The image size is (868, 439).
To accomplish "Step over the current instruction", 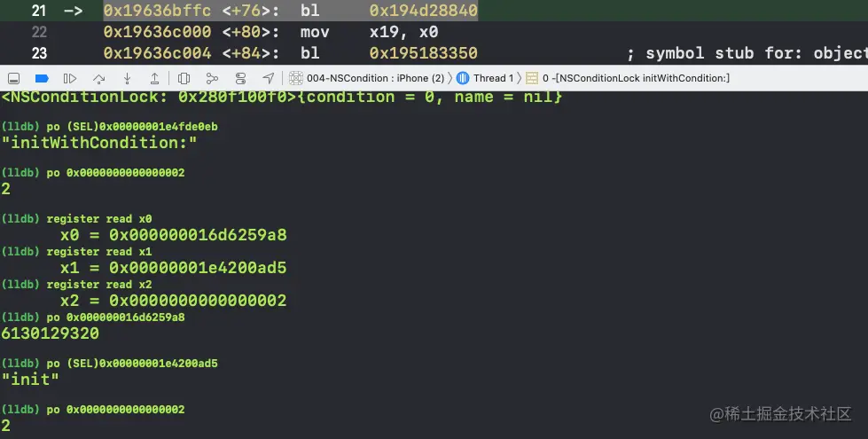I will coord(99,79).
